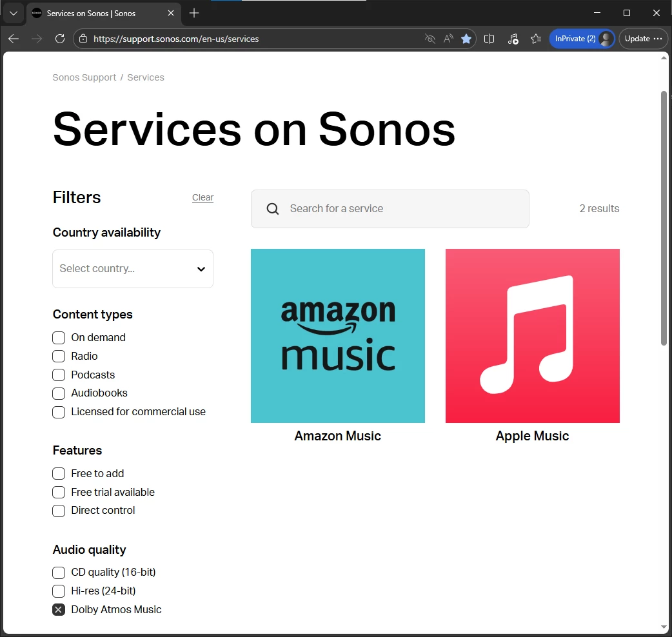Screen dimensions: 672x637
Task: Open the Update settings menu
Action: point(643,39)
